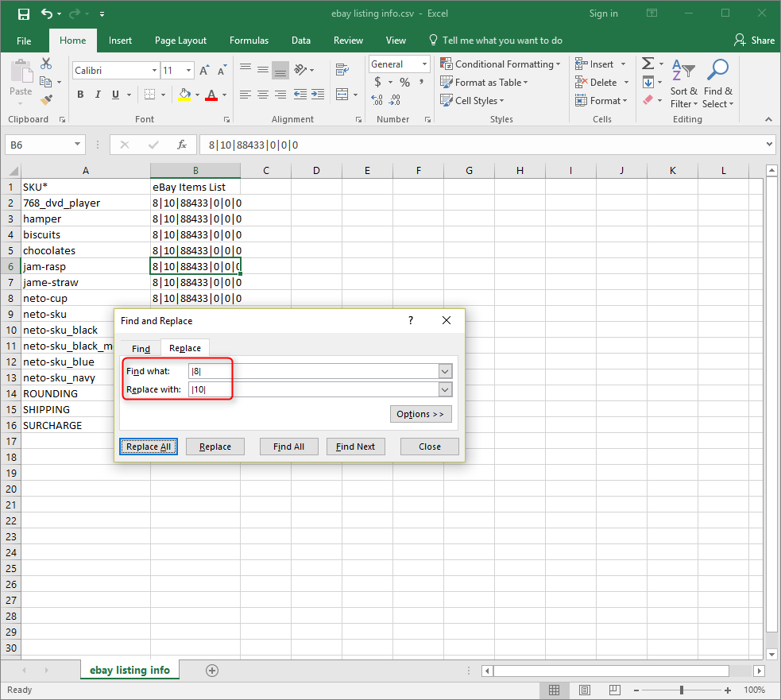Click Increase Indent icon
The width and height of the screenshot is (781, 700).
tap(318, 95)
